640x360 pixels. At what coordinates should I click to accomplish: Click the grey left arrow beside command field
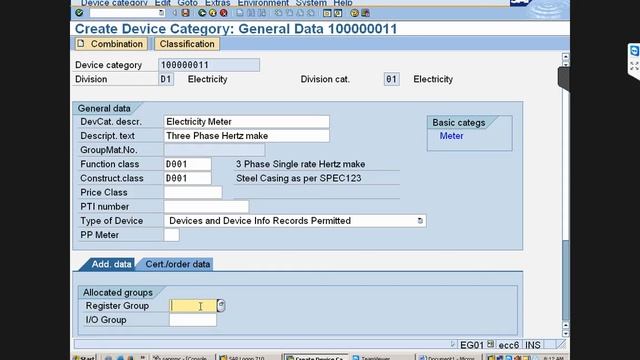(x=175, y=13)
